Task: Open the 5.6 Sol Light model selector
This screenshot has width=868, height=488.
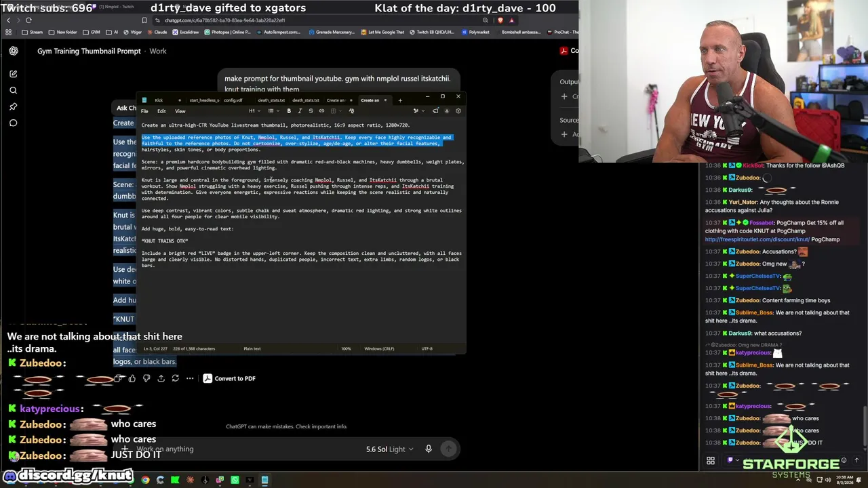Action: (389, 449)
